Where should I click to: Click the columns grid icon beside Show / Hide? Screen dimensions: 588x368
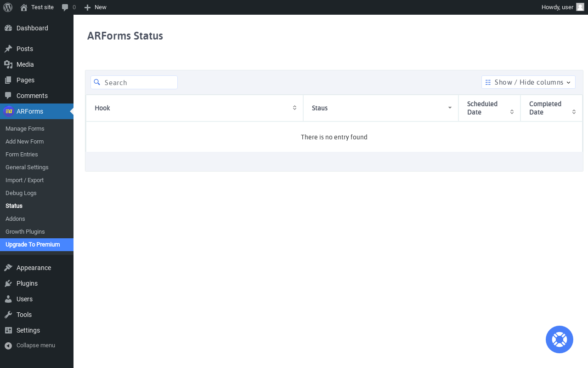(x=488, y=82)
